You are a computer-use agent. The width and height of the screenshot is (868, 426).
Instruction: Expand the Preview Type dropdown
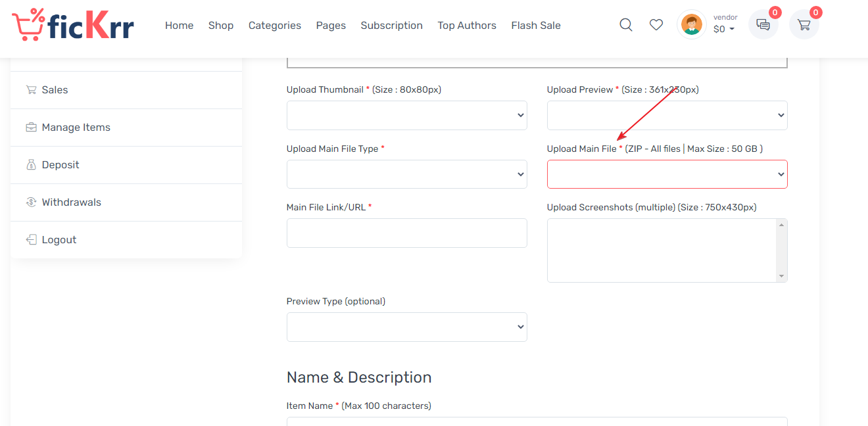pyautogui.click(x=406, y=327)
